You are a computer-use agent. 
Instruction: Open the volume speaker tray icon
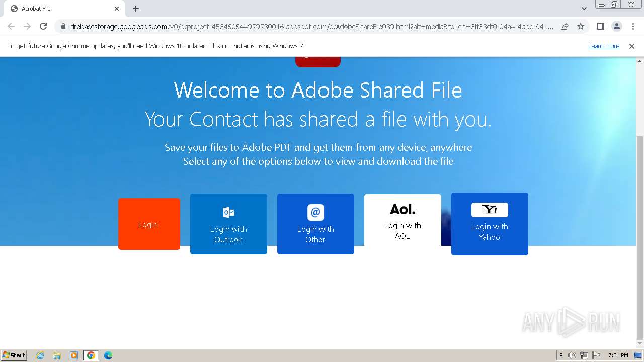click(x=572, y=355)
